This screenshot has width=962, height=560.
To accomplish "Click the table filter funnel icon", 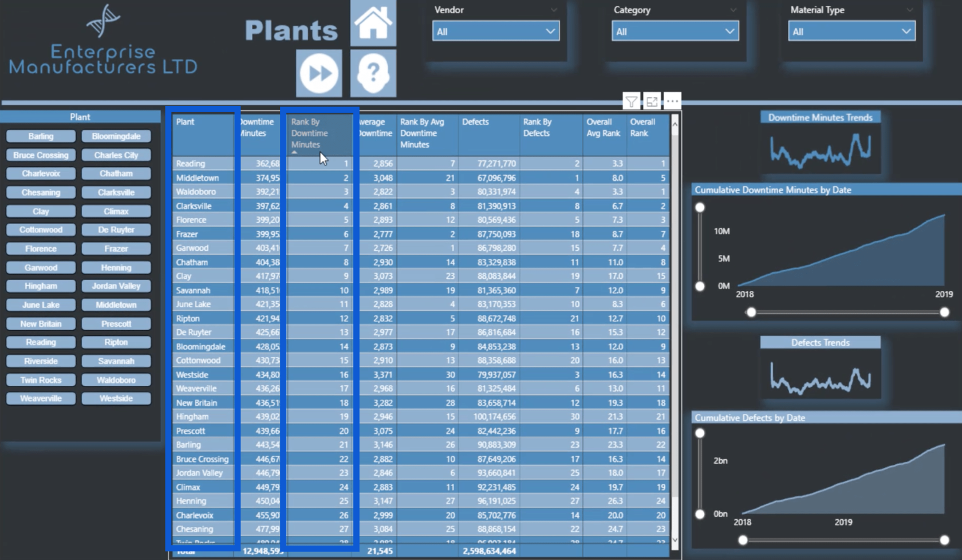I will click(x=631, y=102).
